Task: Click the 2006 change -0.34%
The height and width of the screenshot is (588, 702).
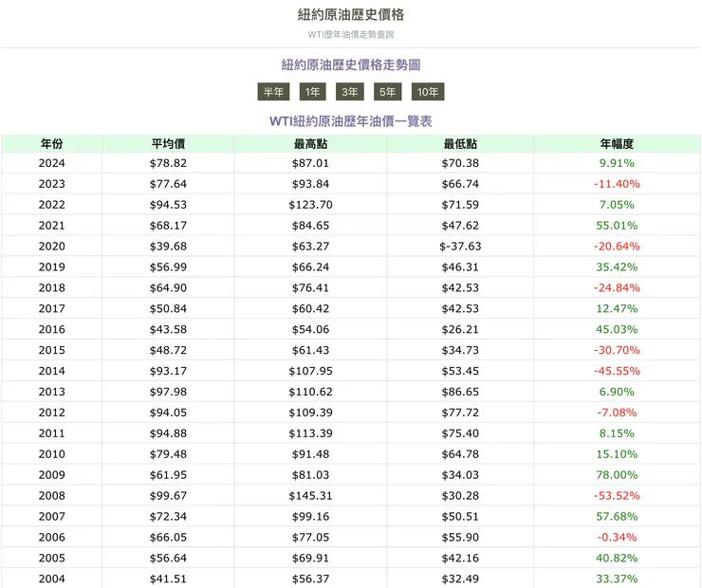Action: click(x=617, y=538)
